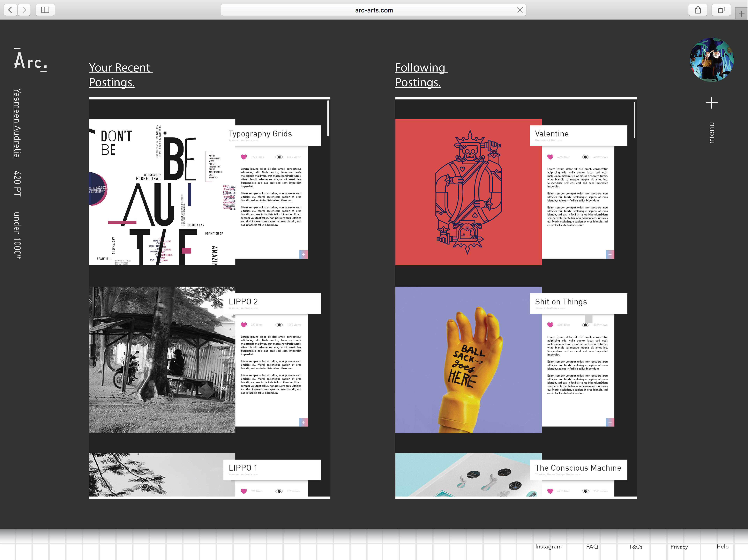View the skeleton king card artwork
Image resolution: width=748 pixels, height=560 pixels.
(468, 192)
